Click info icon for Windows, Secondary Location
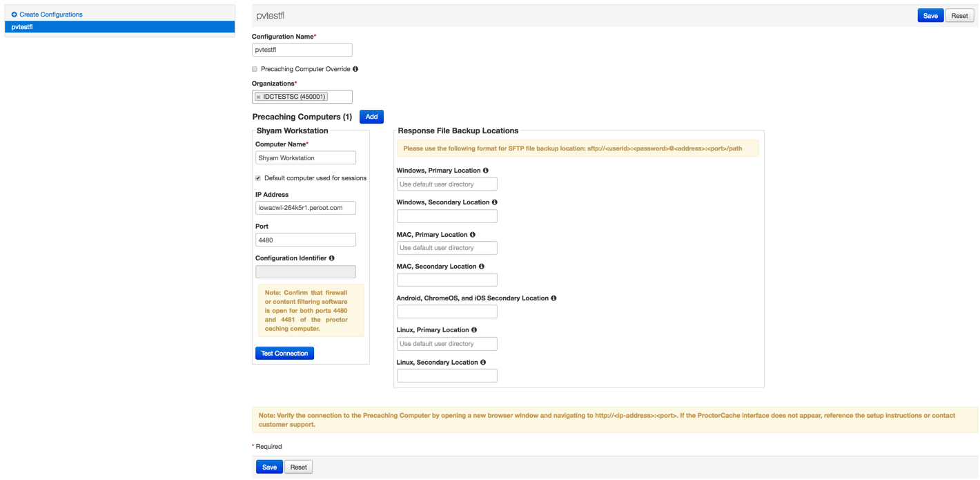The height and width of the screenshot is (480, 980). (x=495, y=202)
